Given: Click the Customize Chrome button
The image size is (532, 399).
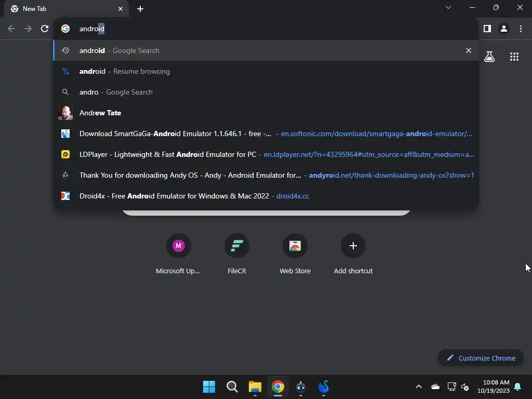Looking at the screenshot, I should [x=481, y=358].
